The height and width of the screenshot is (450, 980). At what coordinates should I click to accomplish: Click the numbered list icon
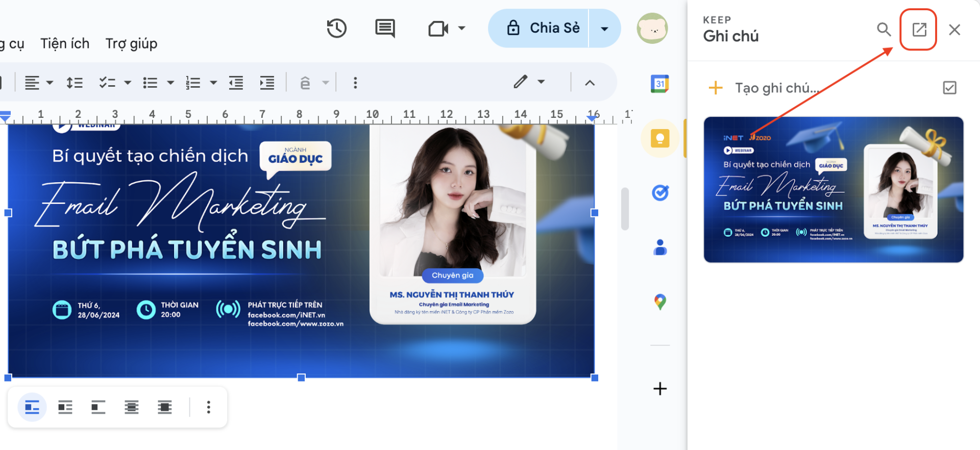pyautogui.click(x=193, y=83)
